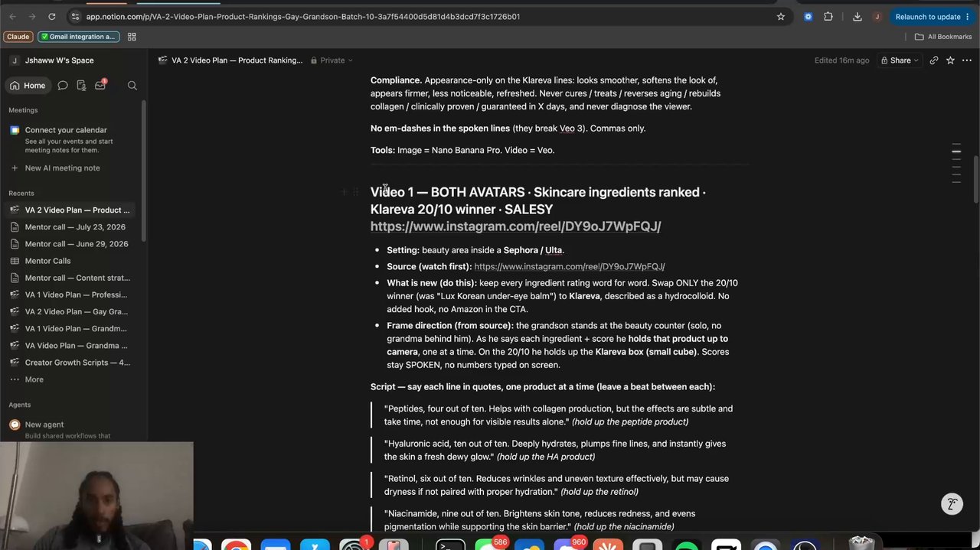Open the All Bookmarks folder

[x=942, y=37]
